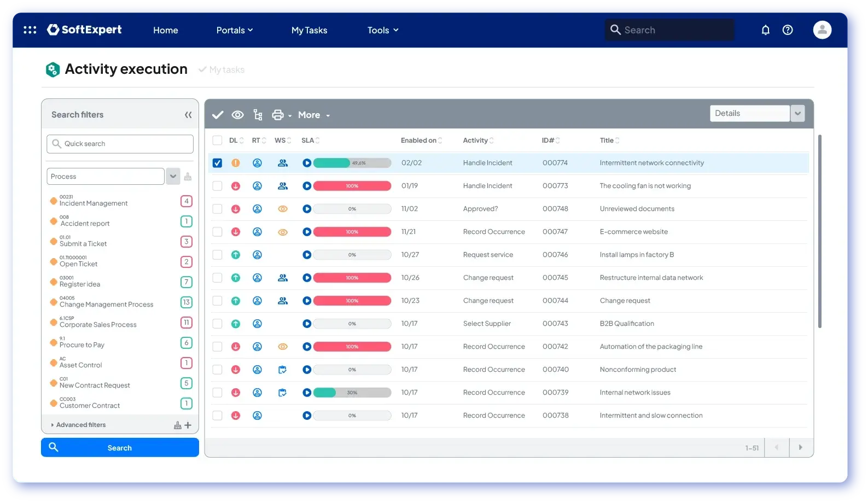Select Incident Management process filter

pos(94,203)
